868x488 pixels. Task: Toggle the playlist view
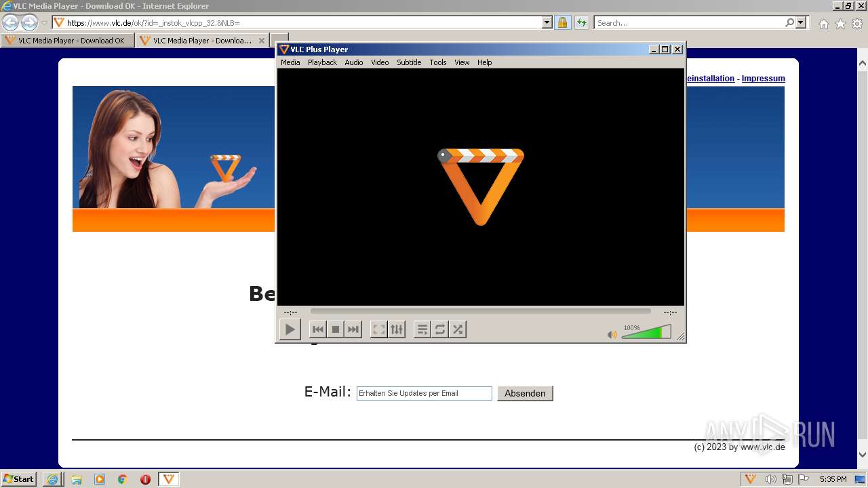[x=422, y=329]
